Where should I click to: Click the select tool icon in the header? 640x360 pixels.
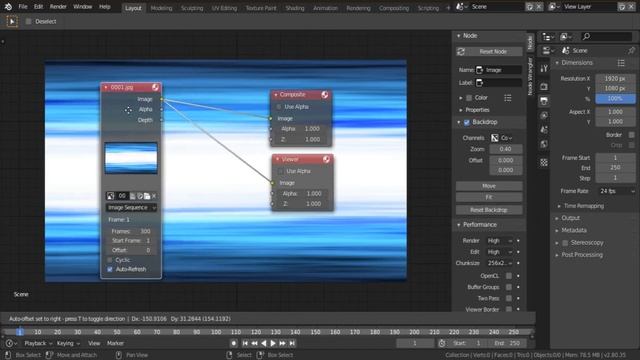pyautogui.click(x=12, y=21)
